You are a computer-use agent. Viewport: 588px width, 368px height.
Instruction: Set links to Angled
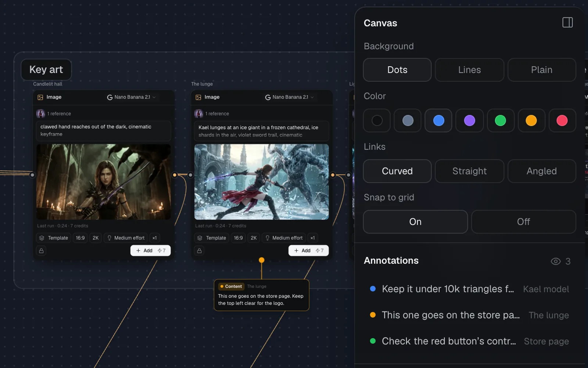tap(542, 171)
